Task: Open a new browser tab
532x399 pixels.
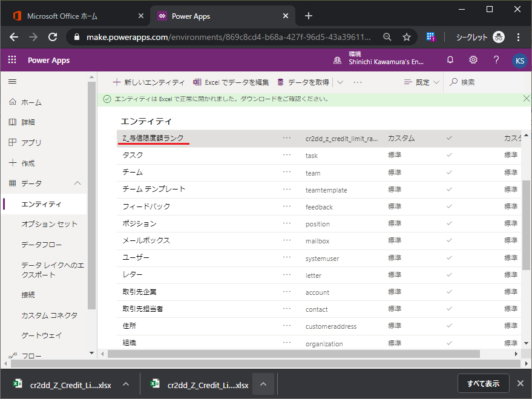Action: (309, 16)
